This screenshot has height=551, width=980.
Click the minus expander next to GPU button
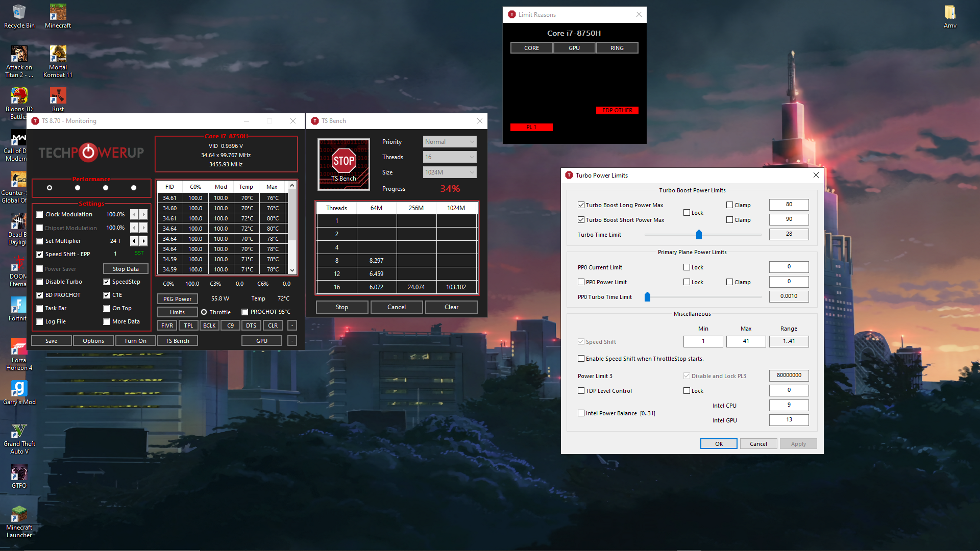(292, 341)
